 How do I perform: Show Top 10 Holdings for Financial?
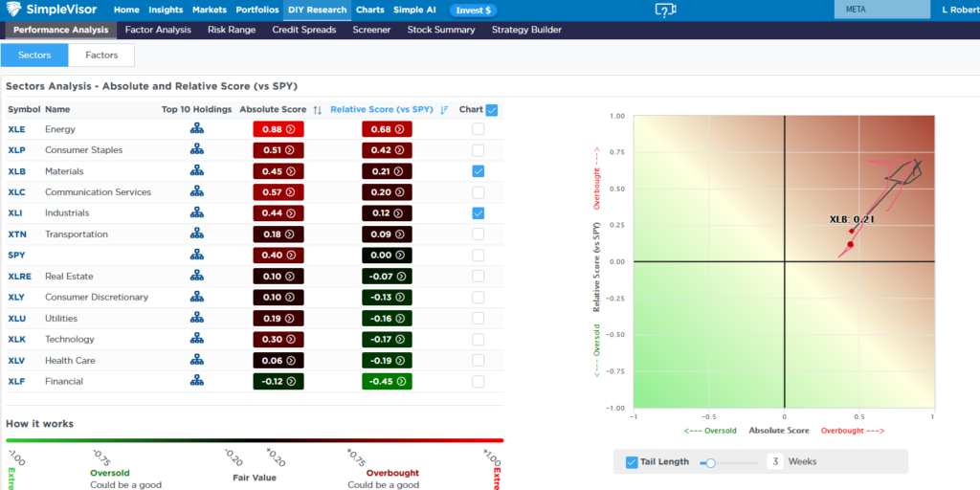point(197,382)
